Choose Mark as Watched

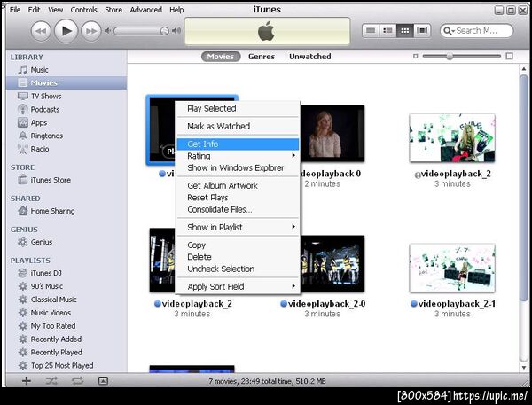[x=238, y=126]
